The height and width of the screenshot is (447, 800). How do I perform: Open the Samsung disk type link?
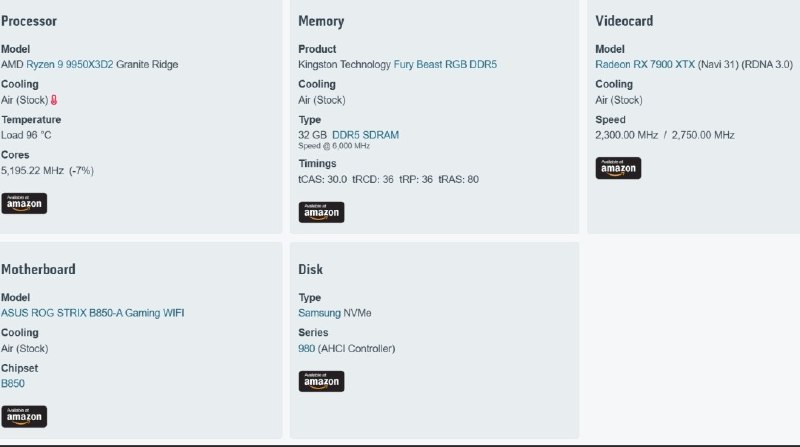point(319,313)
